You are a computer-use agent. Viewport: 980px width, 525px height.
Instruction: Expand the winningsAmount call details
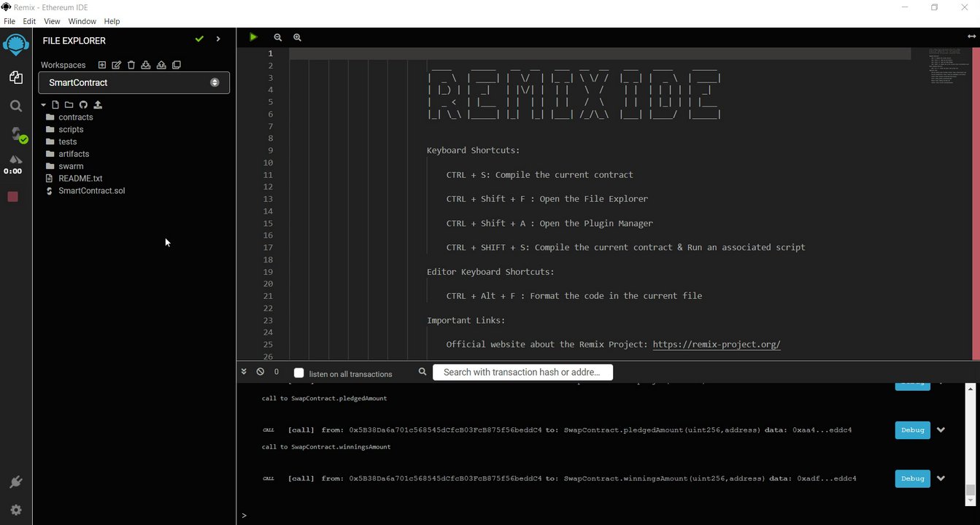941,478
